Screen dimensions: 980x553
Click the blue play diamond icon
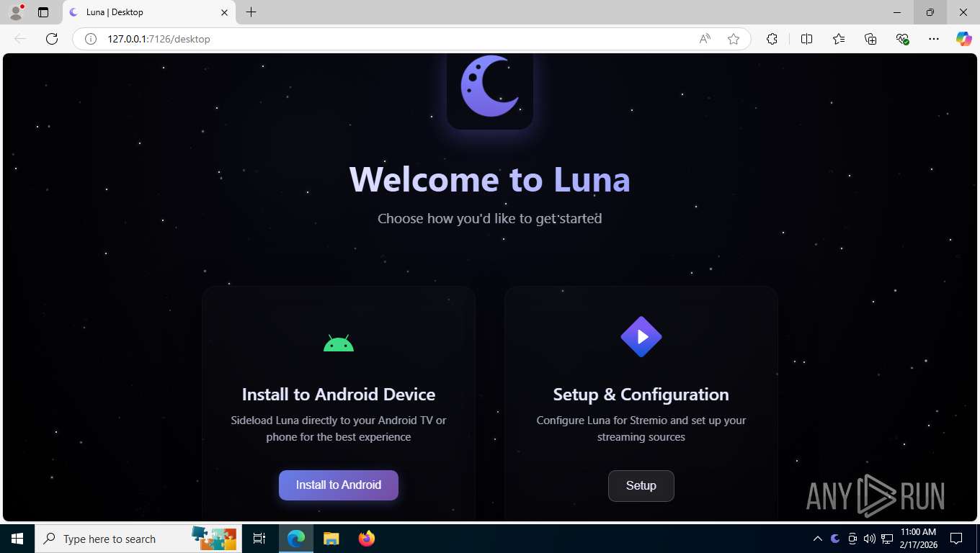pyautogui.click(x=641, y=337)
